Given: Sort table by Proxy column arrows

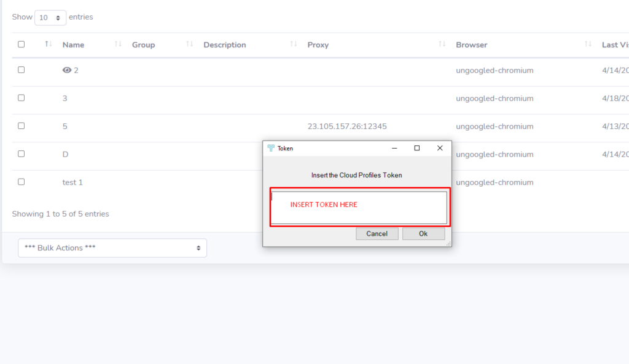Looking at the screenshot, I should (442, 44).
